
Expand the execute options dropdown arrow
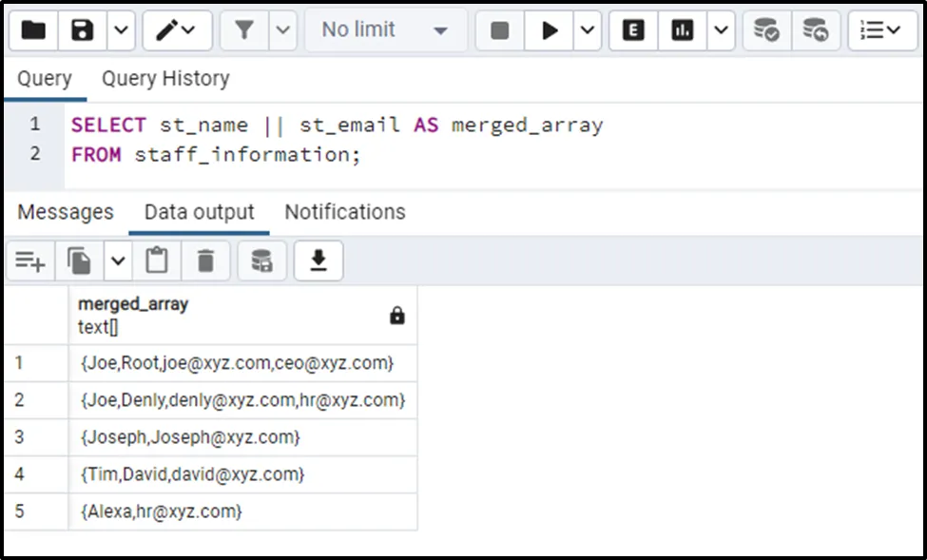tap(587, 30)
